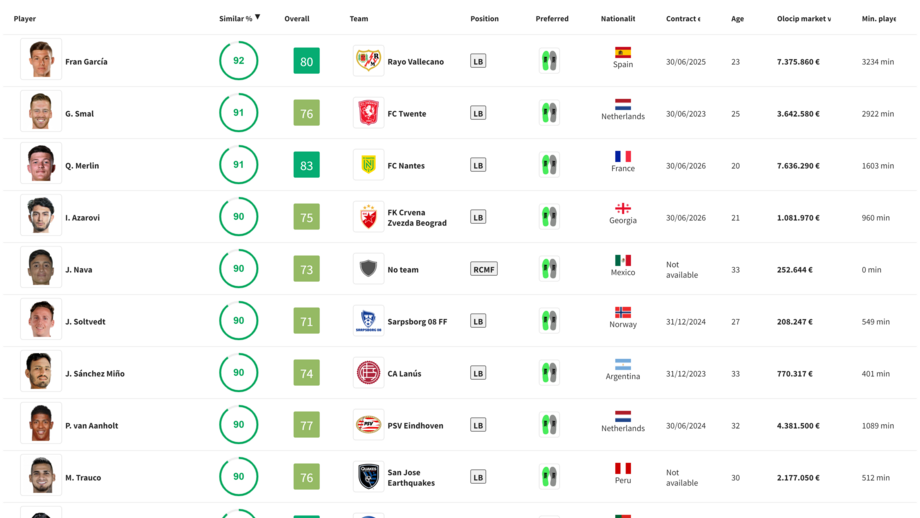The image size is (920, 518).
Task: Click Rayo Vallecano club crest icon
Action: [368, 61]
